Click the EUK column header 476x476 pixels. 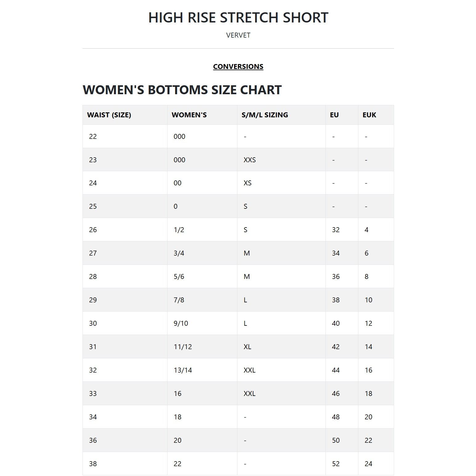376,115
